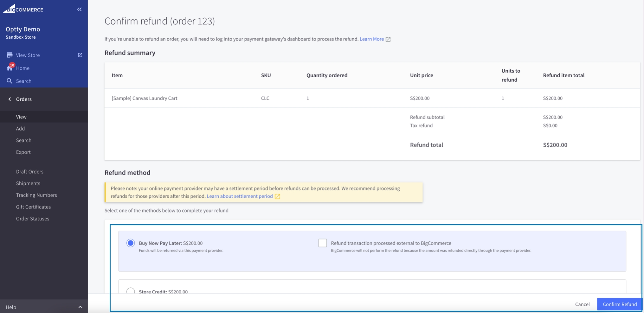Screen dimensions: 644x313
Task: Click the Cancel button
Action: pyautogui.click(x=582, y=304)
